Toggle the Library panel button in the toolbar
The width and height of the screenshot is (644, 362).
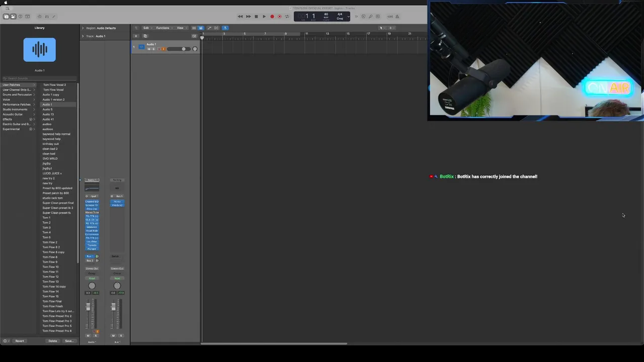tap(6, 16)
